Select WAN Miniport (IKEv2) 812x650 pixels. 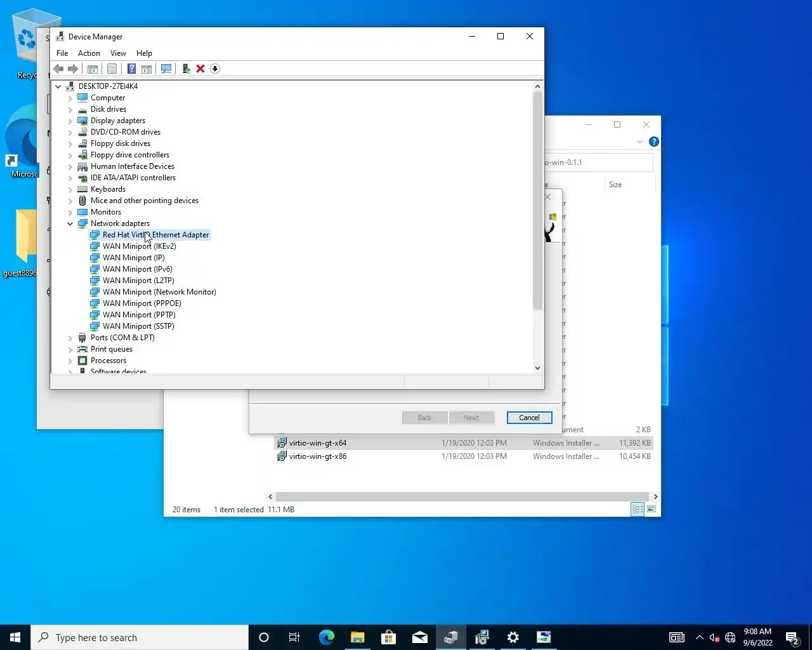140,246
